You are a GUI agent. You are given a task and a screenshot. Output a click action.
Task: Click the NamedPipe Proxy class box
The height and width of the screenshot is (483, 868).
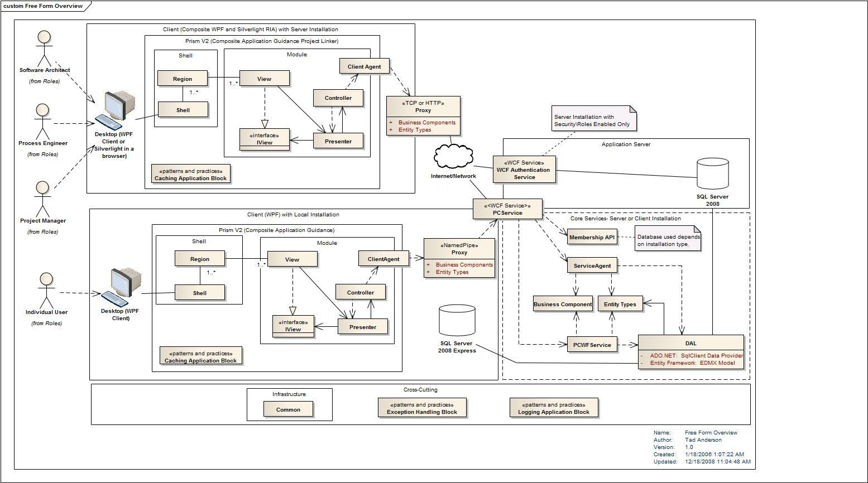coord(459,258)
